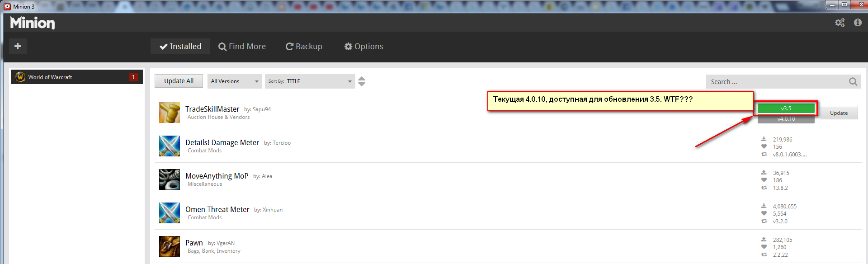Select World of Warcraft in the sidebar
This screenshot has width=868, height=264.
pyautogui.click(x=77, y=77)
